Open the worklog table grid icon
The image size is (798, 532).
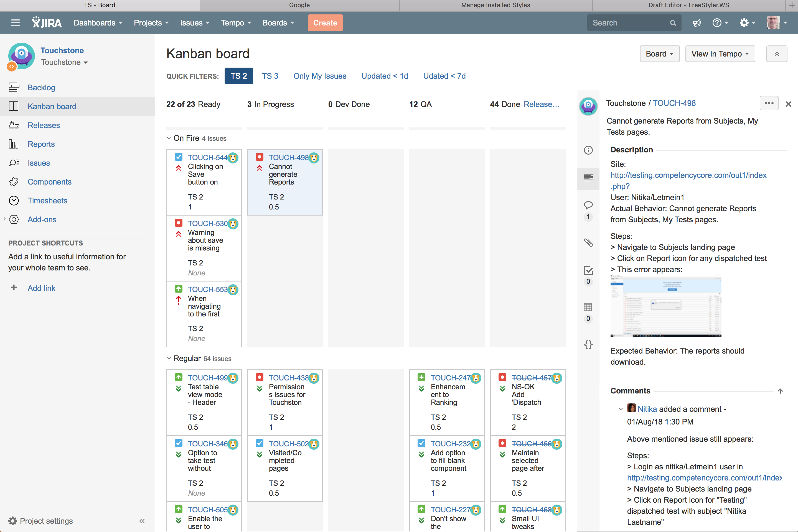tap(588, 307)
